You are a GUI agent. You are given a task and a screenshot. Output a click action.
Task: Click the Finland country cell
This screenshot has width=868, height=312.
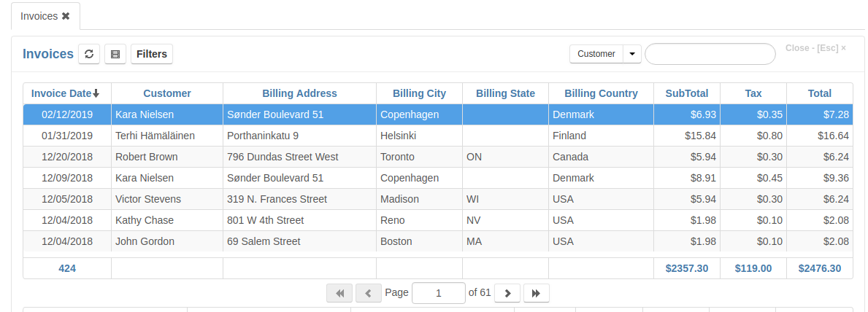click(x=602, y=136)
